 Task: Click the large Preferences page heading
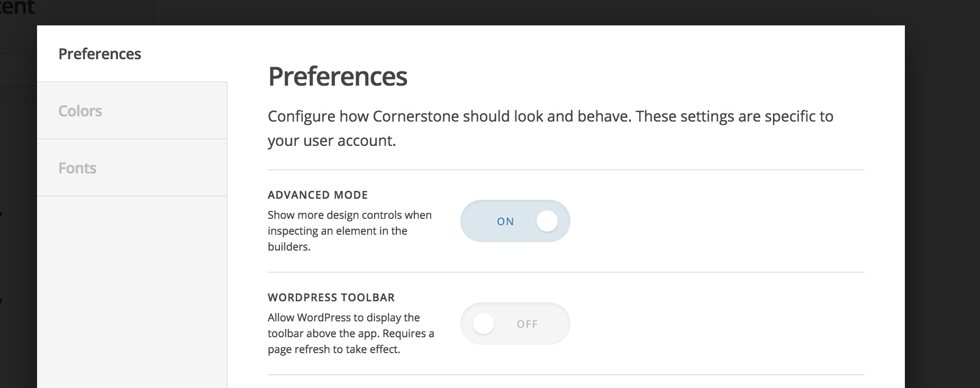[338, 77]
